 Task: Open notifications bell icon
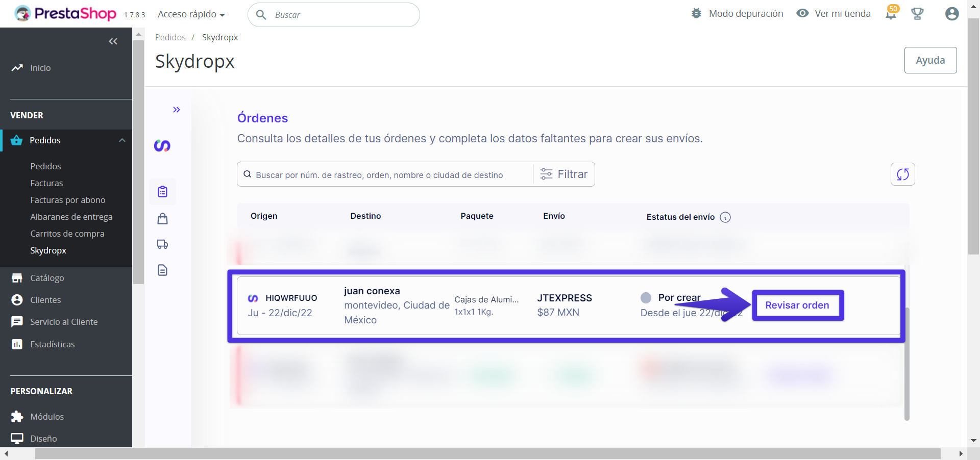point(891,13)
